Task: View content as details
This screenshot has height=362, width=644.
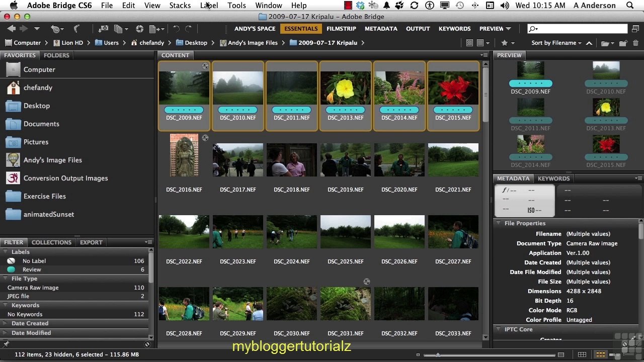Action: [615, 354]
